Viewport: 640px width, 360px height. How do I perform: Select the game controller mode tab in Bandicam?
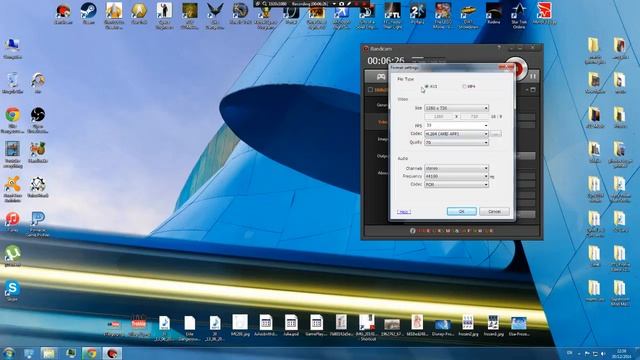click(x=381, y=76)
